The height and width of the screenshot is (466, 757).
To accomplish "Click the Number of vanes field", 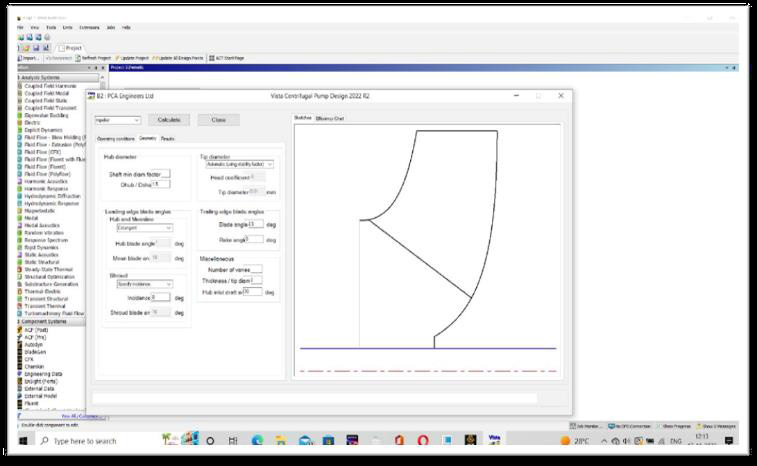I will pos(256,269).
